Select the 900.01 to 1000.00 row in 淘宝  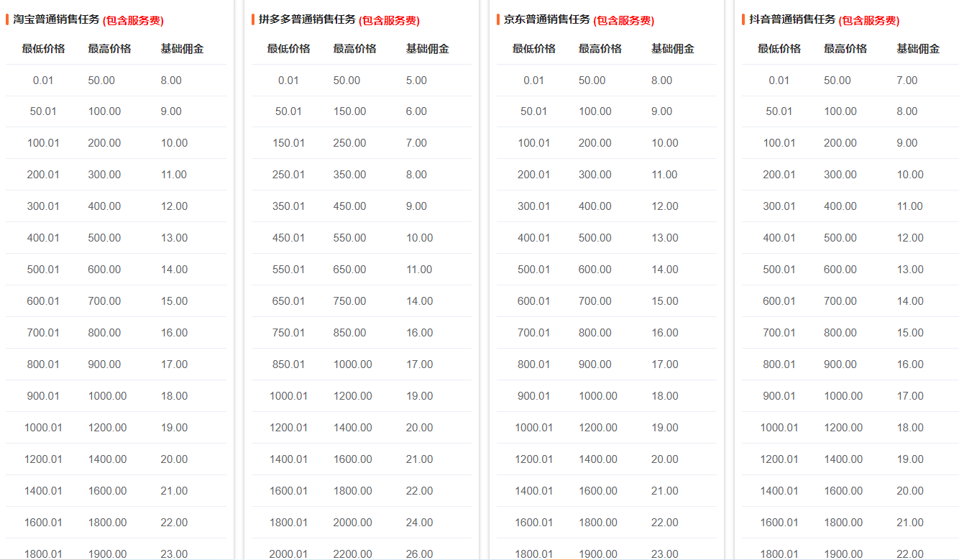[x=108, y=395]
